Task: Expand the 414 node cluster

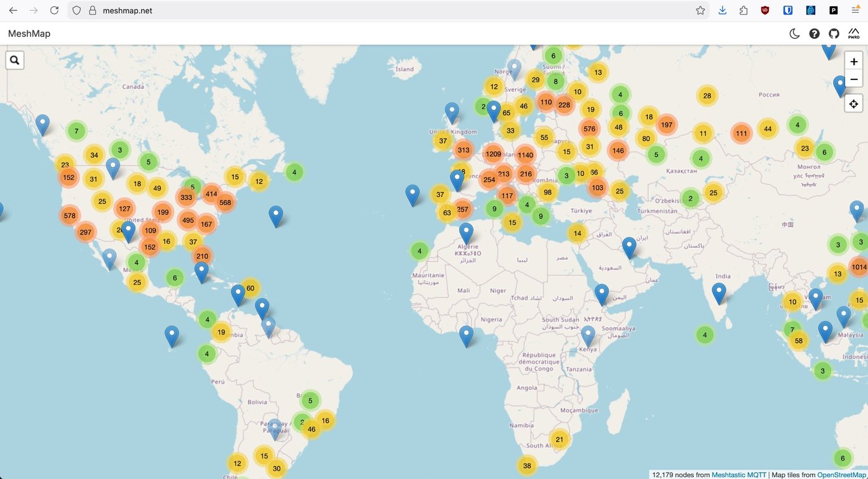Action: tap(211, 194)
